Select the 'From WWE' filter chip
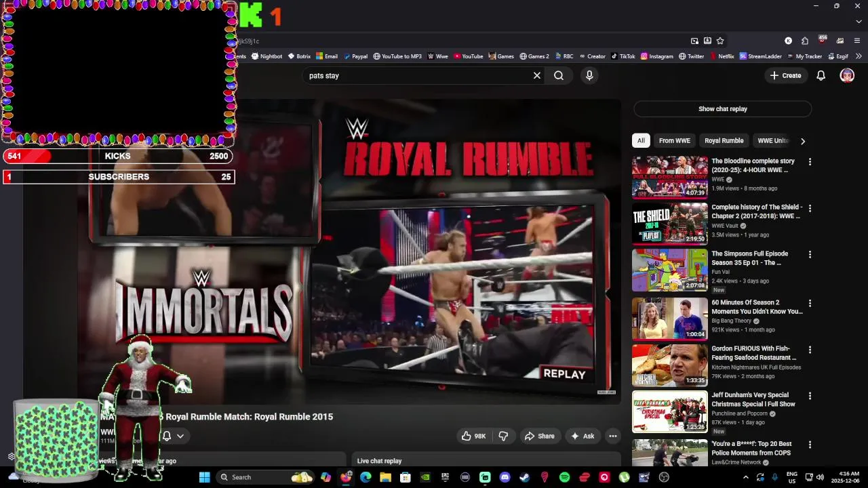868x488 pixels. 674,141
